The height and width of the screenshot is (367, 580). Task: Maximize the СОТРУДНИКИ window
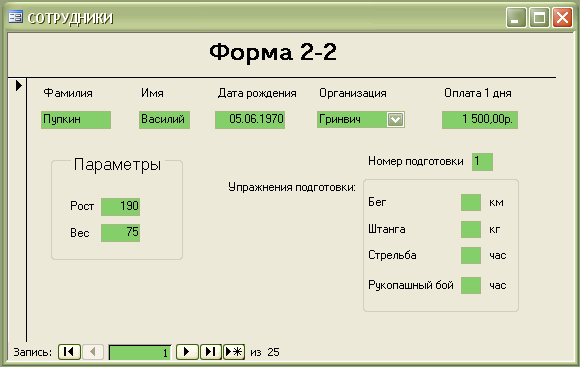539,17
